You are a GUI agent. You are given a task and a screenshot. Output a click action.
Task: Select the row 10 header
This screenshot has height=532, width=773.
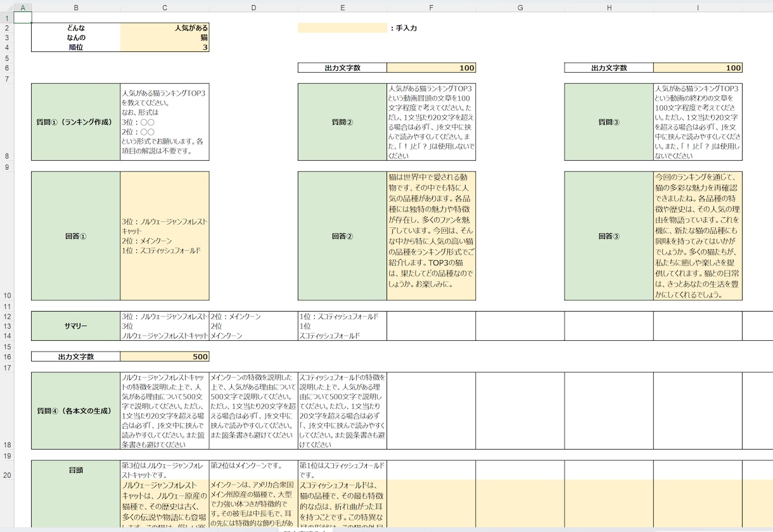6,236
